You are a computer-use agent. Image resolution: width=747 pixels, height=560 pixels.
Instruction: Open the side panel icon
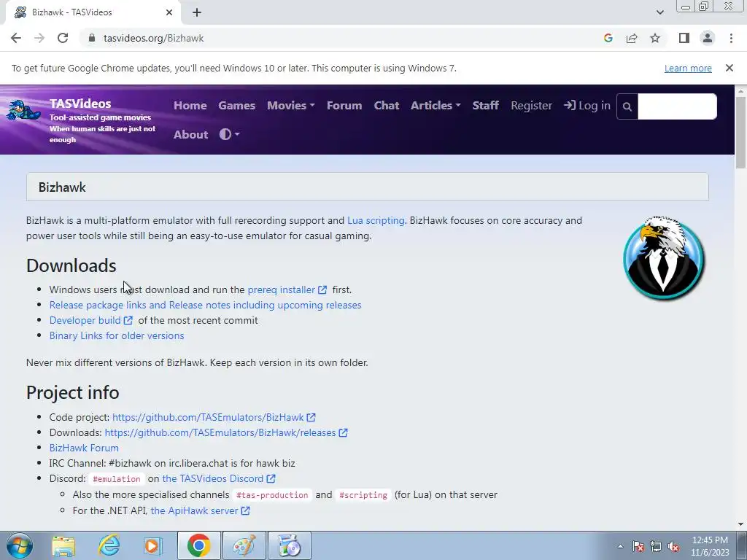click(x=684, y=38)
